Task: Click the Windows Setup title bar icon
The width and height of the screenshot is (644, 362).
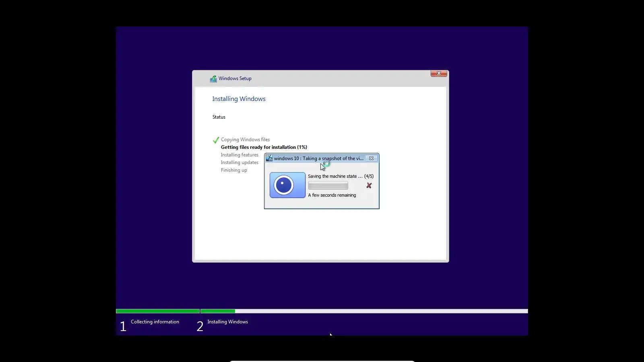Action: 213,79
